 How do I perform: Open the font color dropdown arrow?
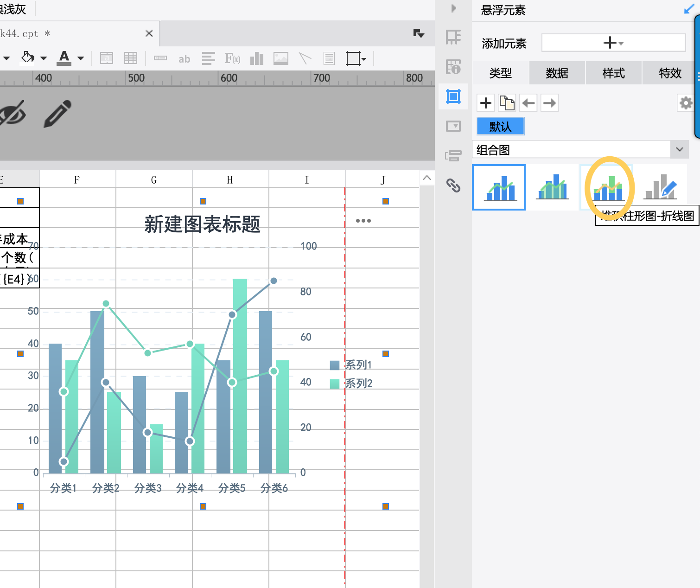(81, 58)
